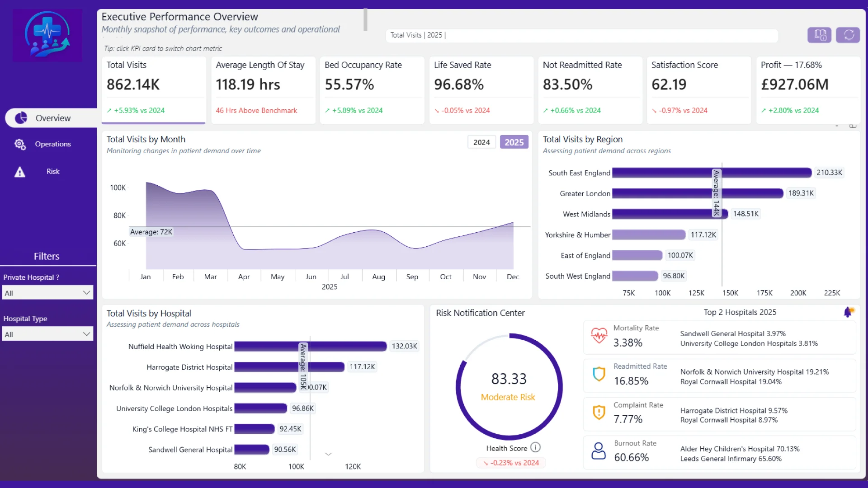The width and height of the screenshot is (868, 488).
Task: Select the Total Visits KPI card
Action: [x=154, y=90]
